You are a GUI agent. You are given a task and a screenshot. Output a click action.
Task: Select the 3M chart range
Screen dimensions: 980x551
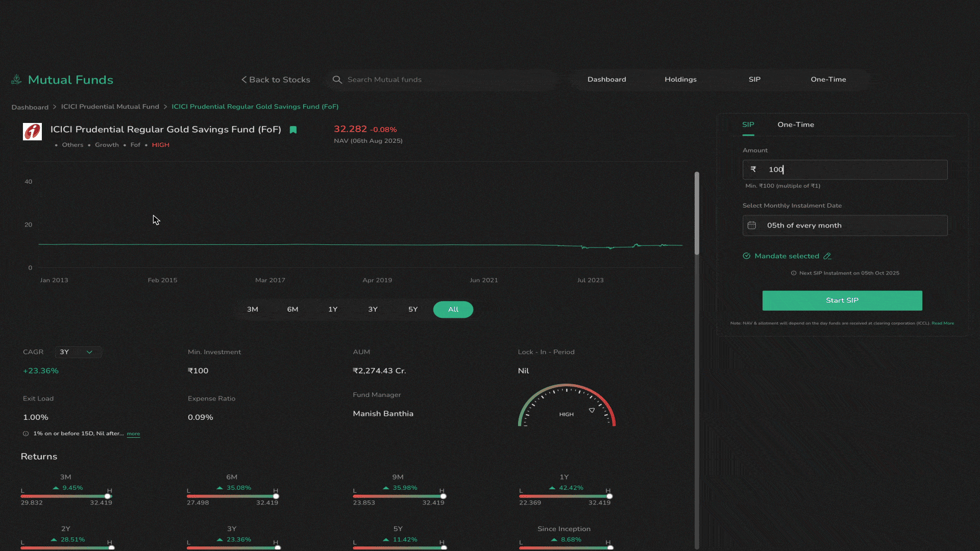(x=252, y=309)
